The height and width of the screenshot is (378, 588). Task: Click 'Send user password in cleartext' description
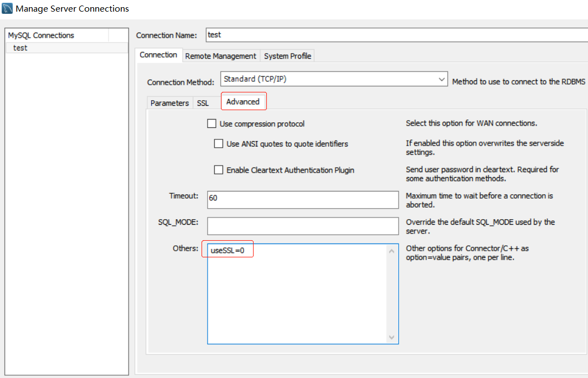pyautogui.click(x=482, y=174)
